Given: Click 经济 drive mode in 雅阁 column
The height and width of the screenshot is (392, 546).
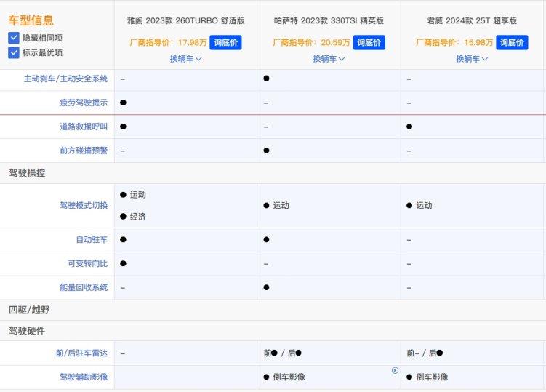Looking at the screenshot, I should coord(138,217).
